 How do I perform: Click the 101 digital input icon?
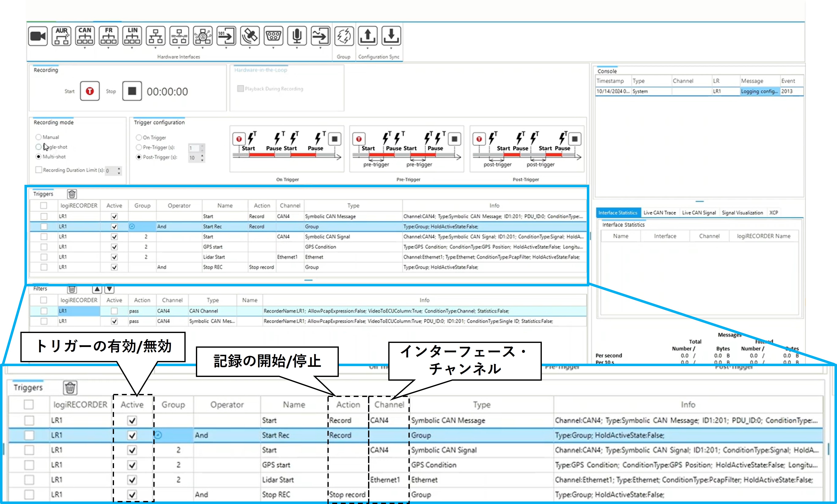click(226, 36)
